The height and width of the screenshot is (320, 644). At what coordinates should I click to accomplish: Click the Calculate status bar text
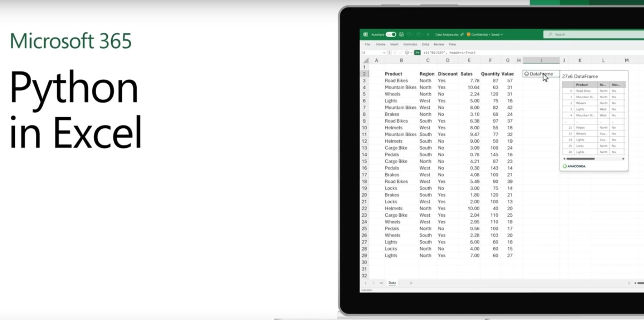tap(367, 290)
